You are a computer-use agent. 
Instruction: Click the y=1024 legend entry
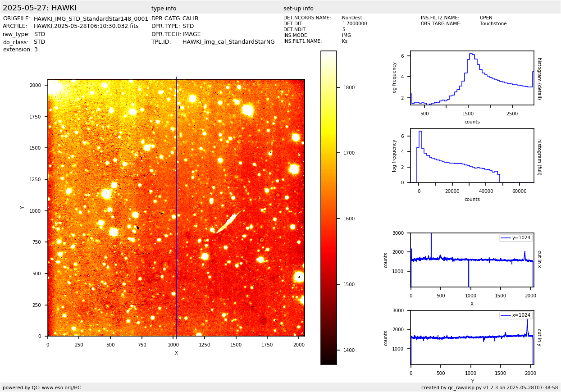pyautogui.click(x=515, y=238)
